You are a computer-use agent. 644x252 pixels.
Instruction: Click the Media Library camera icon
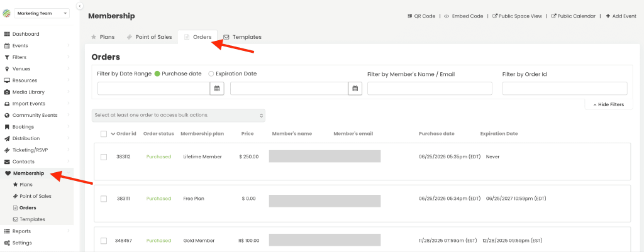(7, 92)
